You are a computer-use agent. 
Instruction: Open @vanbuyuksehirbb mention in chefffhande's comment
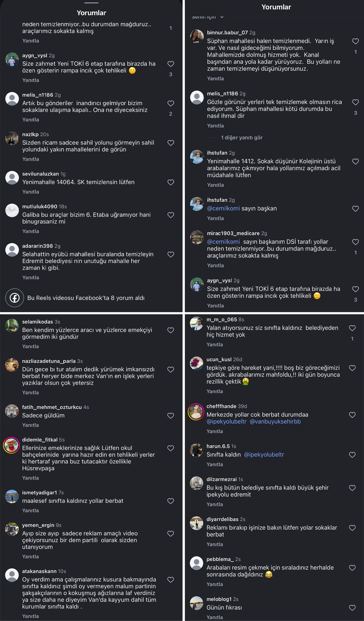coord(275,422)
